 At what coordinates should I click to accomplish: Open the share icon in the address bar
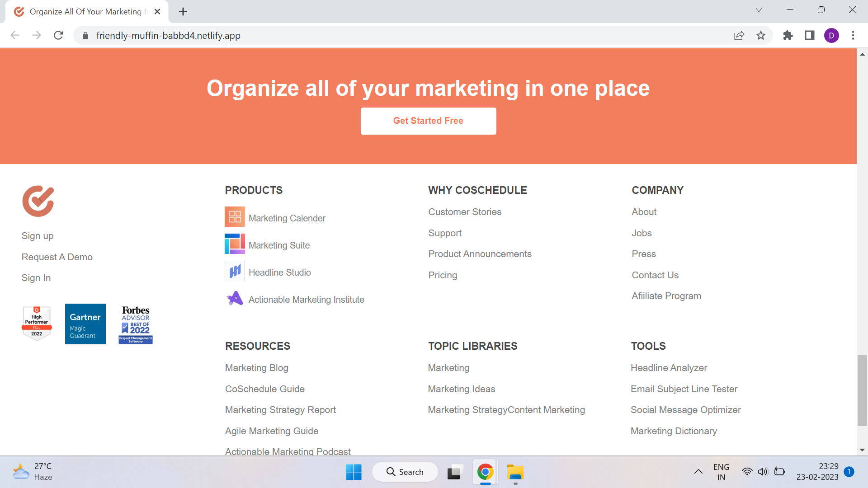pos(739,35)
